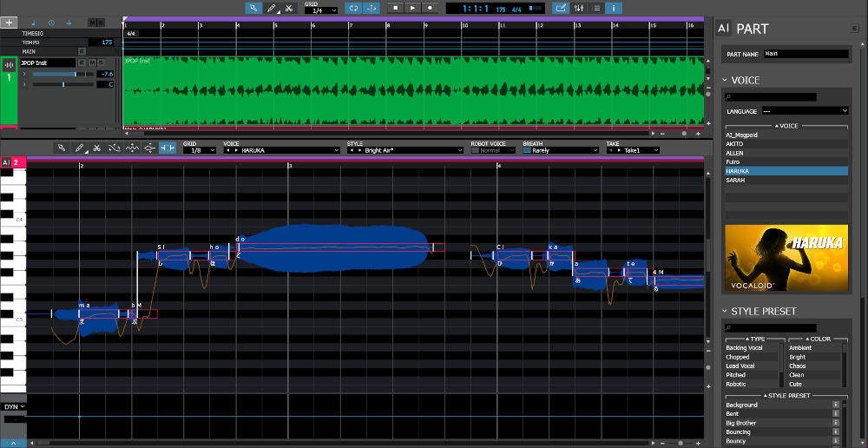Collapse the VOICE section
Image resolution: width=868 pixels, height=448 pixels.
(x=725, y=80)
